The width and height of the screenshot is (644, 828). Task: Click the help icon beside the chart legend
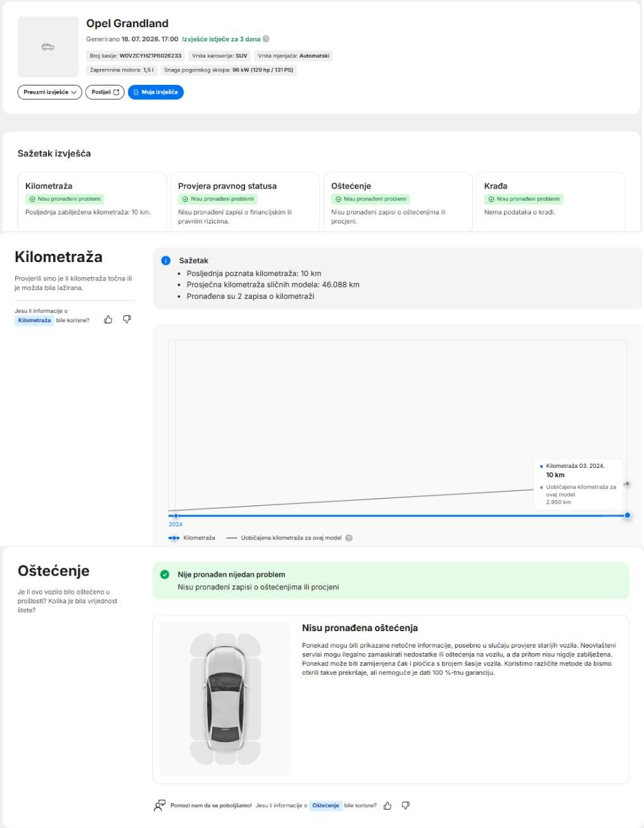click(349, 538)
